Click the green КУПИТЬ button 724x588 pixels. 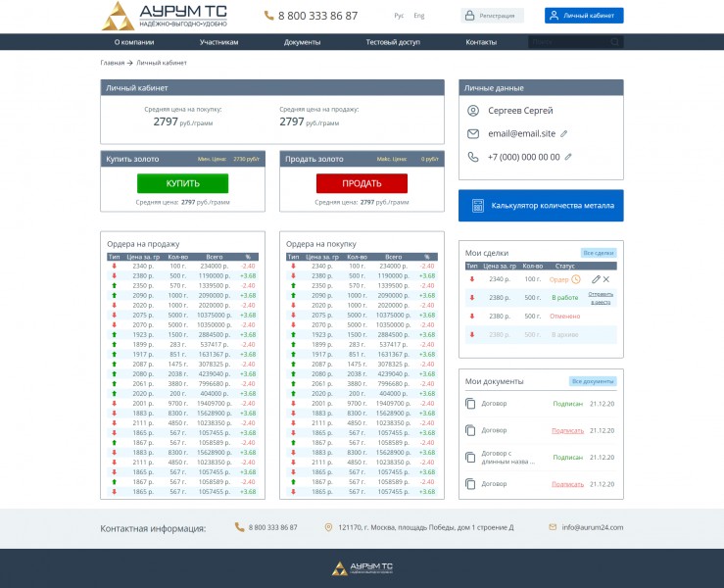(x=183, y=183)
